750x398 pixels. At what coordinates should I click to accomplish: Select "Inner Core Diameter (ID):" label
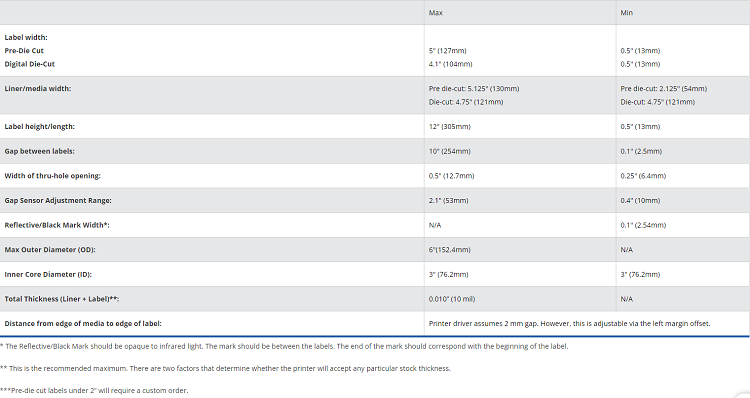pos(48,275)
